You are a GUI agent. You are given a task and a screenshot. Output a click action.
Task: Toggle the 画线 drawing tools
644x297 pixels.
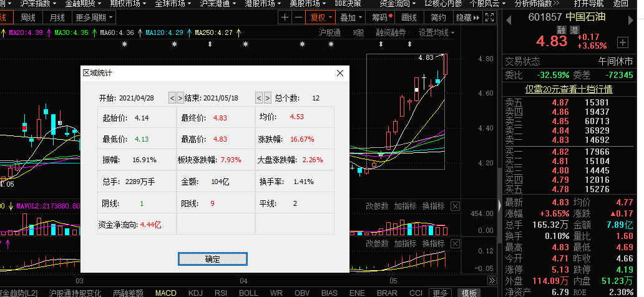click(409, 17)
